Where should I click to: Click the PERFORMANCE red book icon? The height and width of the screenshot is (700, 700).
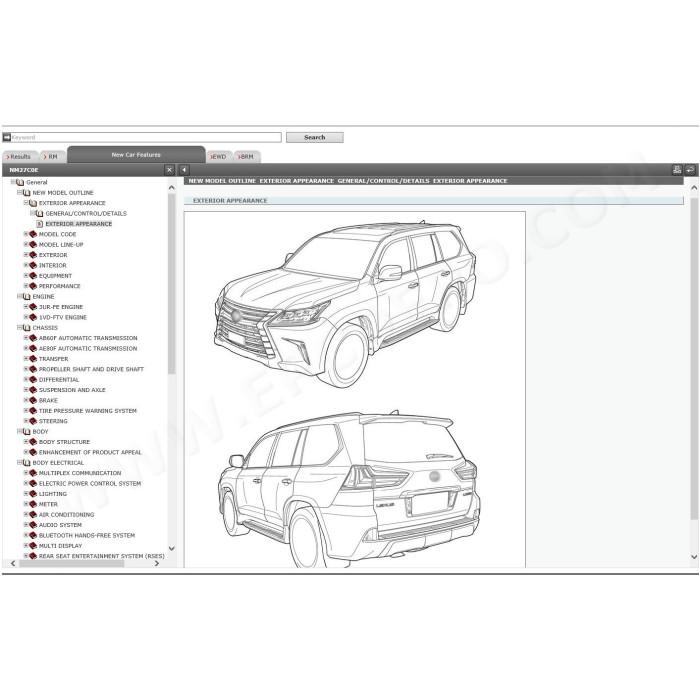33,286
